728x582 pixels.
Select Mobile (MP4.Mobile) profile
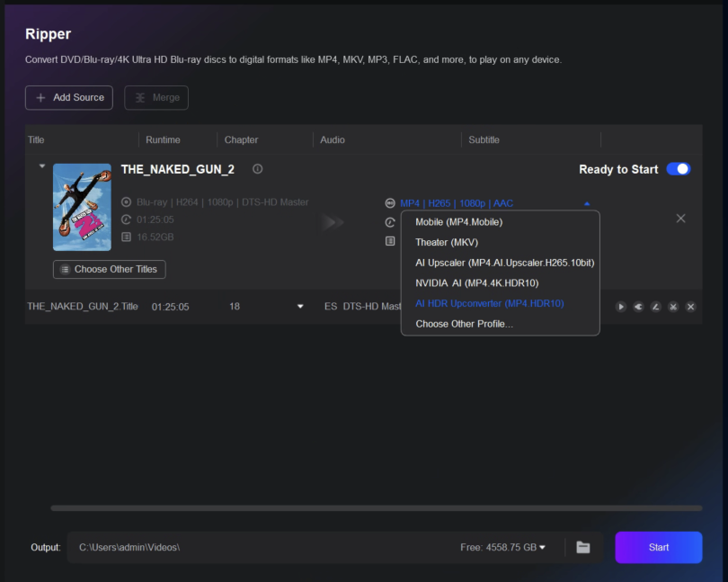tap(458, 221)
